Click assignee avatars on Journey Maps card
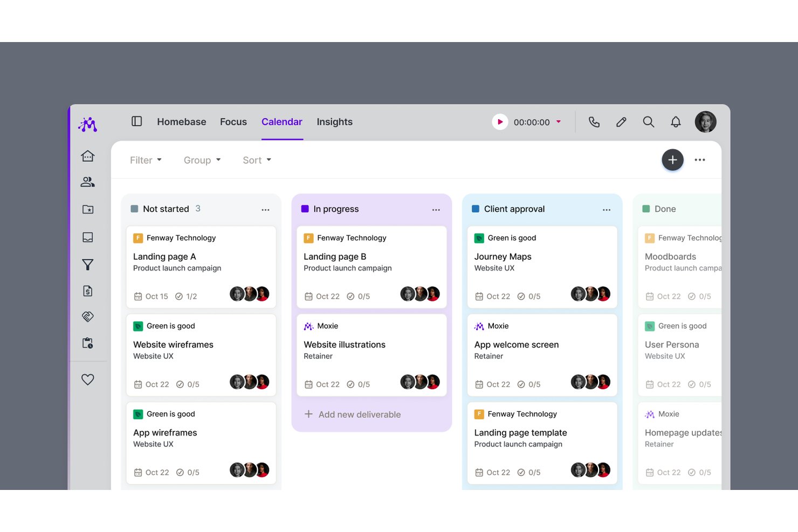Image resolution: width=798 pixels, height=532 pixels. tap(590, 294)
